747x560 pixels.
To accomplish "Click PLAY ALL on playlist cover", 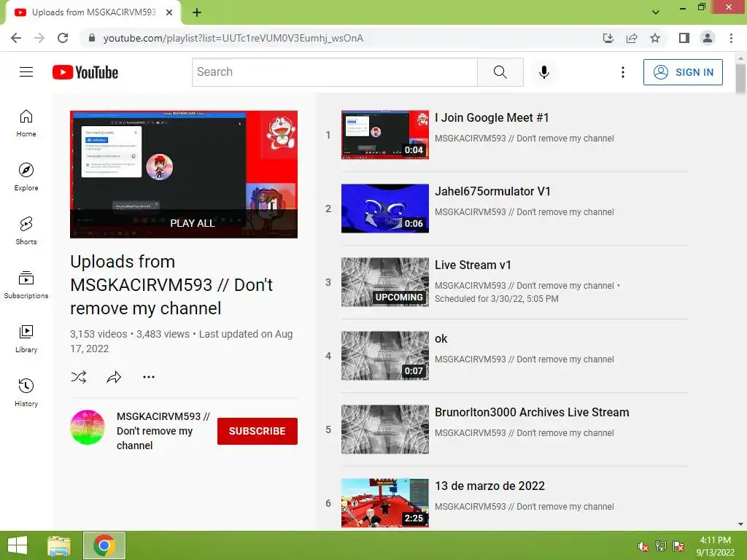I will click(x=193, y=223).
